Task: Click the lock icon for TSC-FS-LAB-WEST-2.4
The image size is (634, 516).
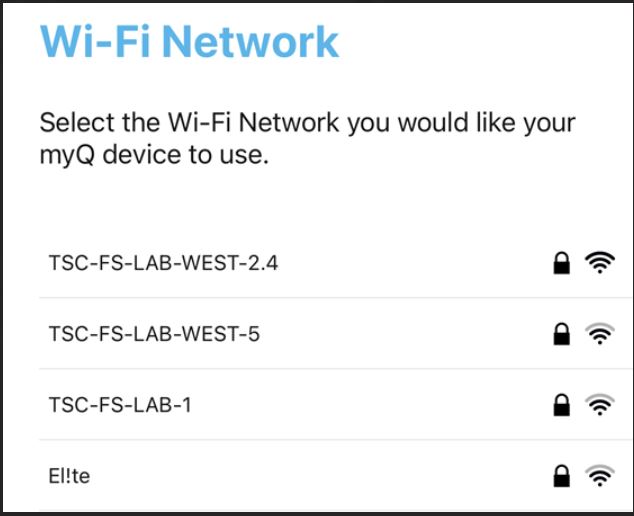Action: 562,263
